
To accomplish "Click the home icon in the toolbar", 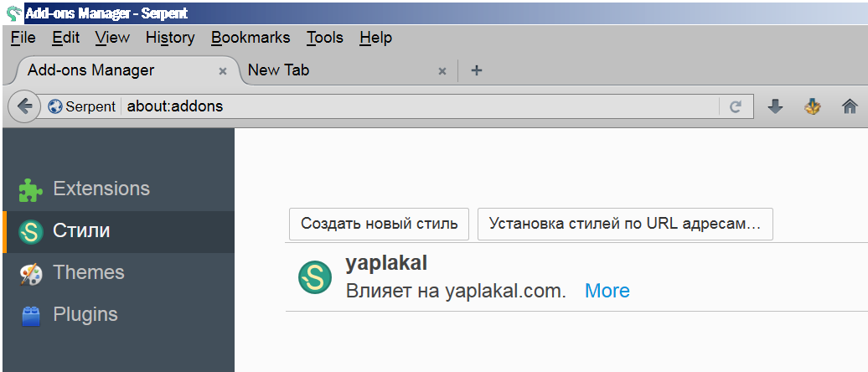I will point(850,106).
